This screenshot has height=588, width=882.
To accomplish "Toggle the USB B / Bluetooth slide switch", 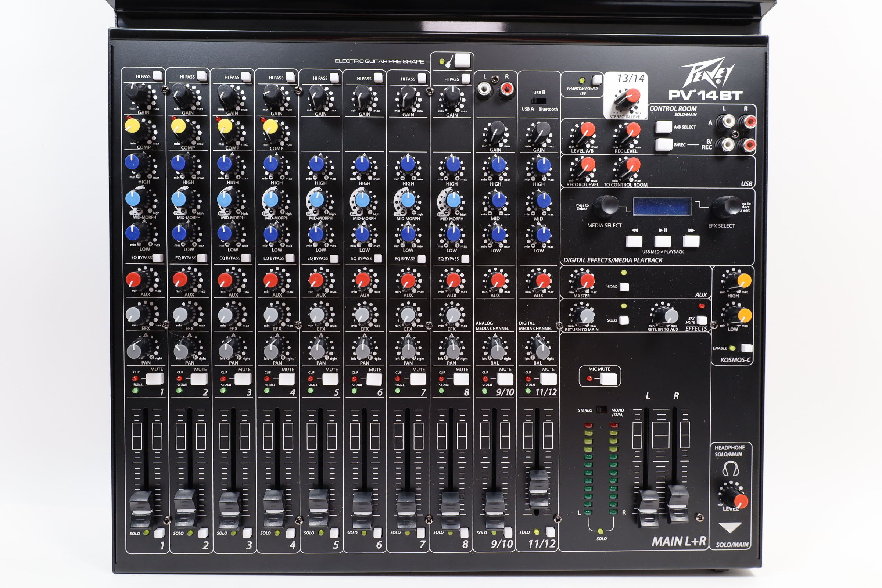I will click(x=539, y=100).
